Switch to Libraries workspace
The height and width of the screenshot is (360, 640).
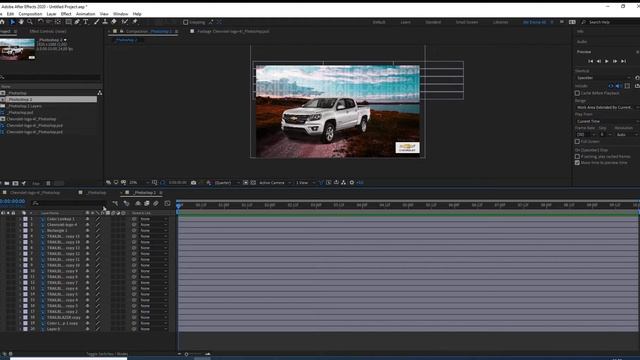[x=500, y=22]
